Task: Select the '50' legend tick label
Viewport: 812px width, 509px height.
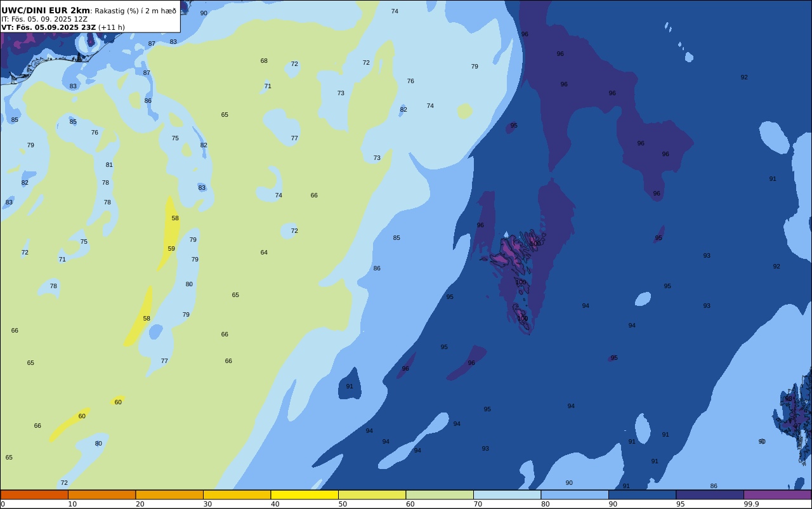Action: [343, 504]
